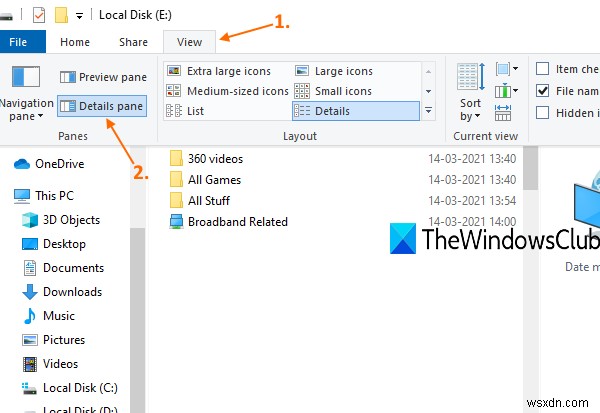Click the Downloads arrow icon
This screenshot has height=413, width=600.
(30, 292)
